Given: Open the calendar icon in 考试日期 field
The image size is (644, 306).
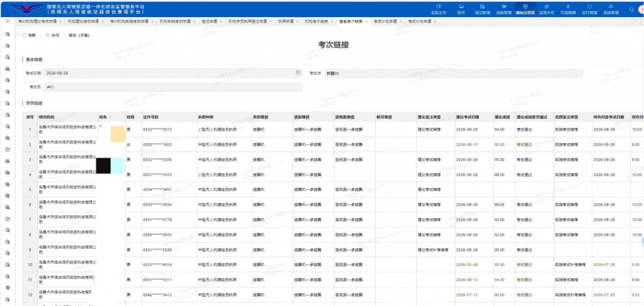Looking at the screenshot, I should coord(298,73).
